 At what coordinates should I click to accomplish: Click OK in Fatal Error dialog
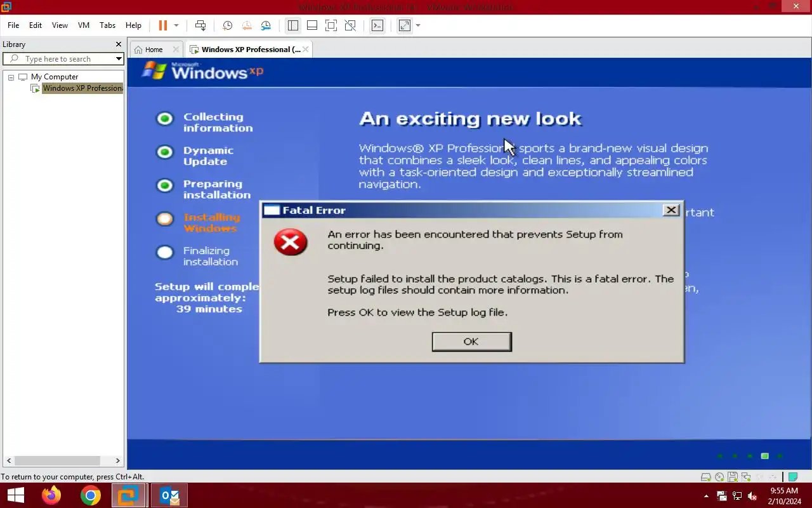(x=471, y=342)
